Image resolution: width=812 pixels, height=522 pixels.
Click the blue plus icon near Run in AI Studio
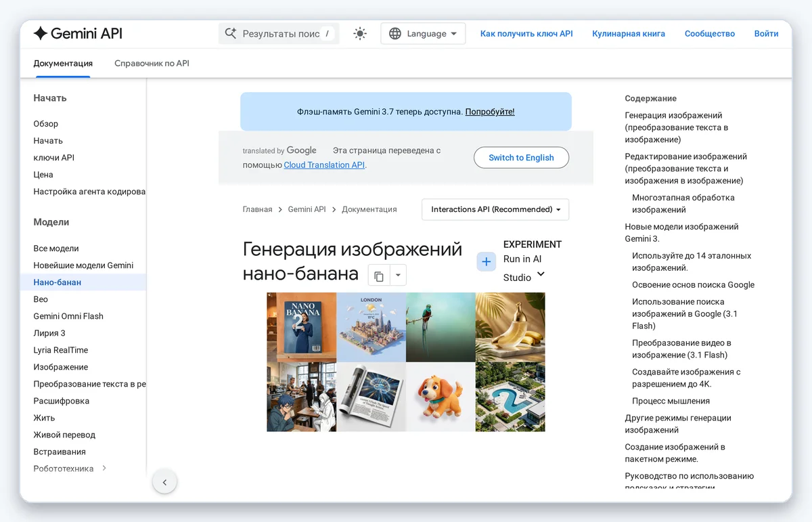[x=487, y=261]
